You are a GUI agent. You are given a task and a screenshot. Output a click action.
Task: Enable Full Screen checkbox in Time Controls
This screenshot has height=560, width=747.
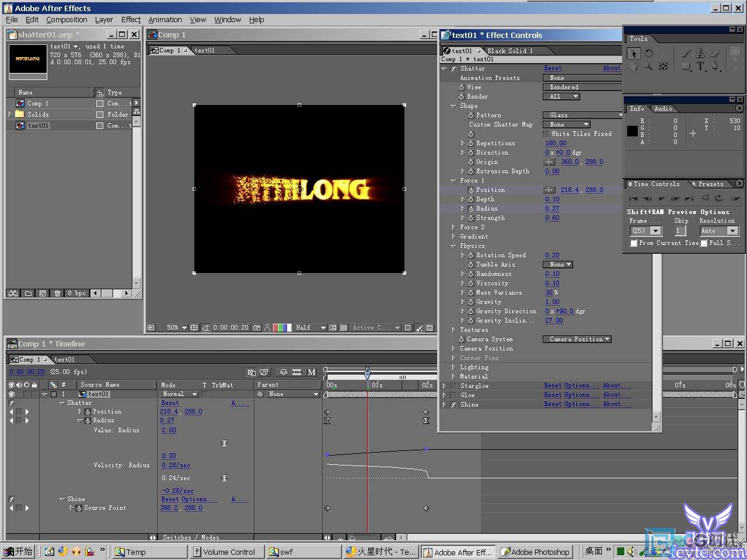[704, 243]
